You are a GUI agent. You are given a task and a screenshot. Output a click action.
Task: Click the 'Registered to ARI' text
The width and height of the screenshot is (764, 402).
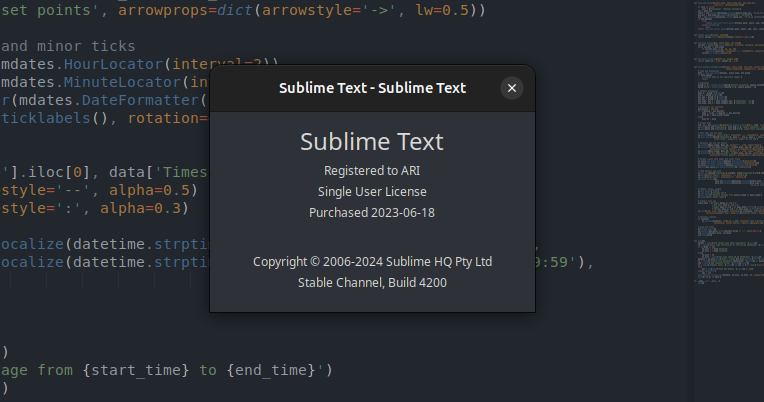tap(371, 170)
